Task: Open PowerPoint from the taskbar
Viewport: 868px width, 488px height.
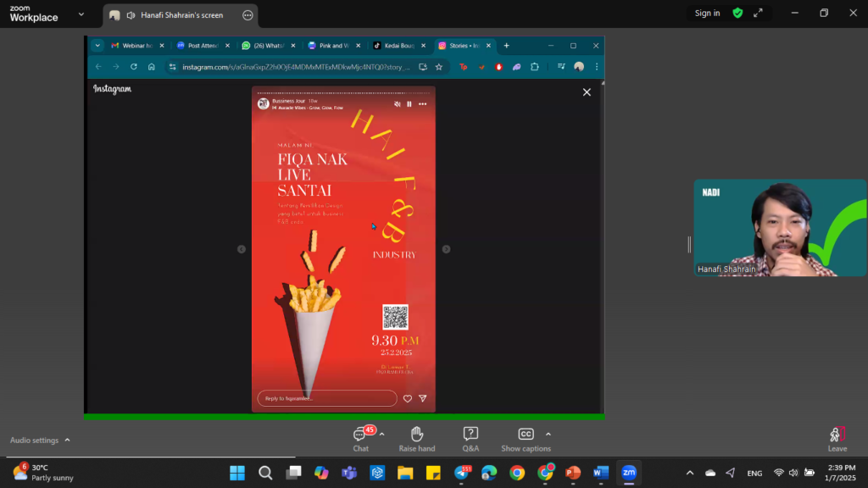Action: coord(573,473)
